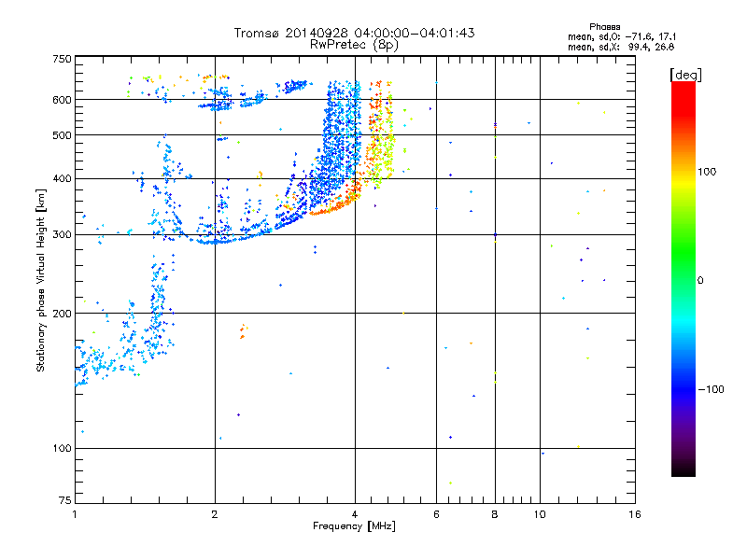
Task: Click the '2' frequency axis label
Action: point(215,514)
